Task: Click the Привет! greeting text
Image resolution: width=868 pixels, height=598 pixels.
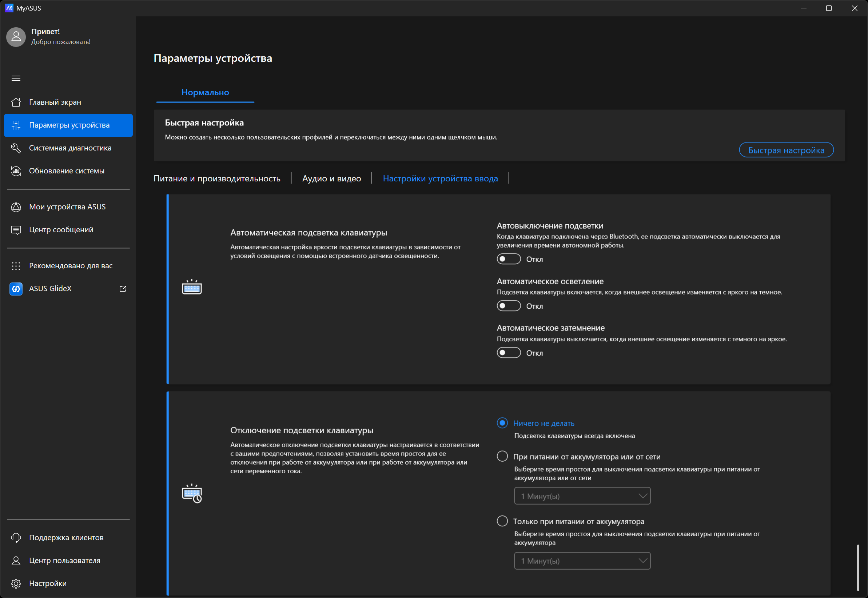Action: pos(45,32)
